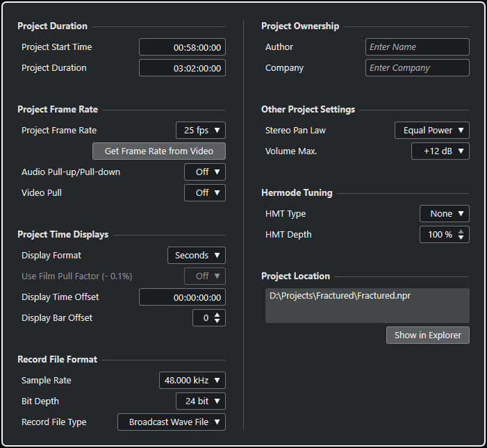Click the Show in Explorer button

[x=427, y=335]
